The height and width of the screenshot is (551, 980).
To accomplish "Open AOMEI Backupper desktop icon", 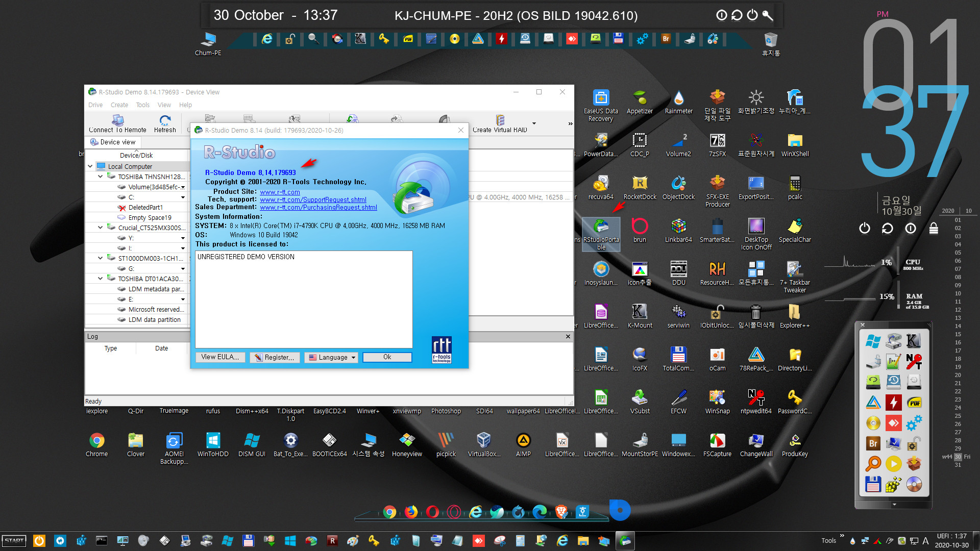I will [x=174, y=448].
